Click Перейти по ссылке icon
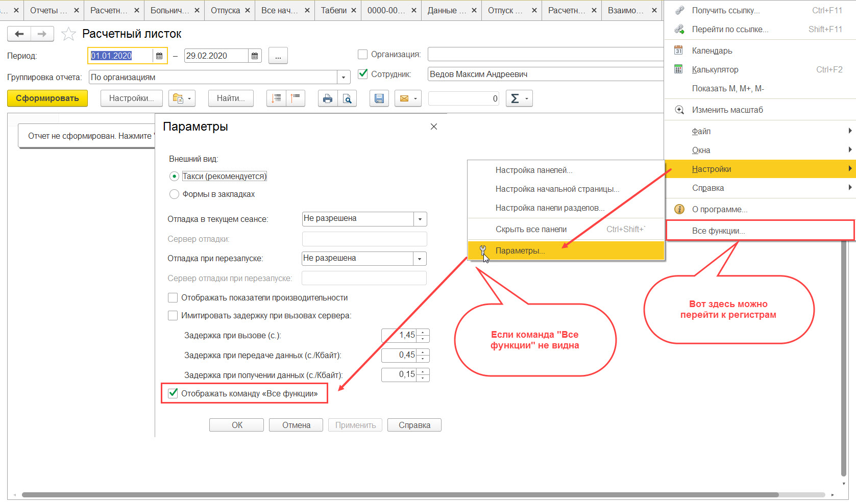856x504 pixels. [679, 29]
